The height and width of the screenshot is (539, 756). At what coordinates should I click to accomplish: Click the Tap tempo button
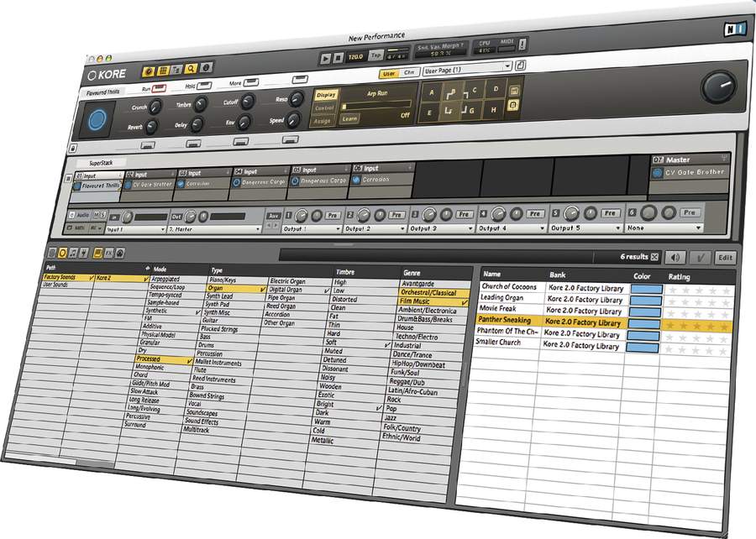tap(376, 55)
